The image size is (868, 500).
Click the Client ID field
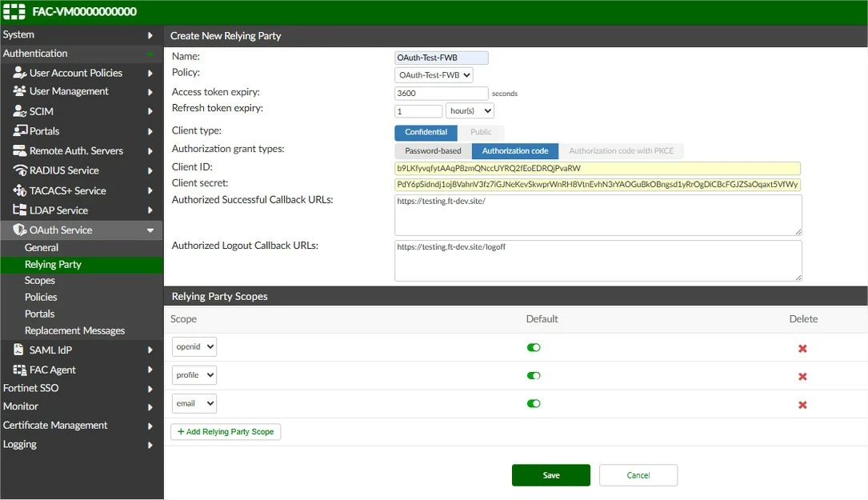tap(598, 168)
